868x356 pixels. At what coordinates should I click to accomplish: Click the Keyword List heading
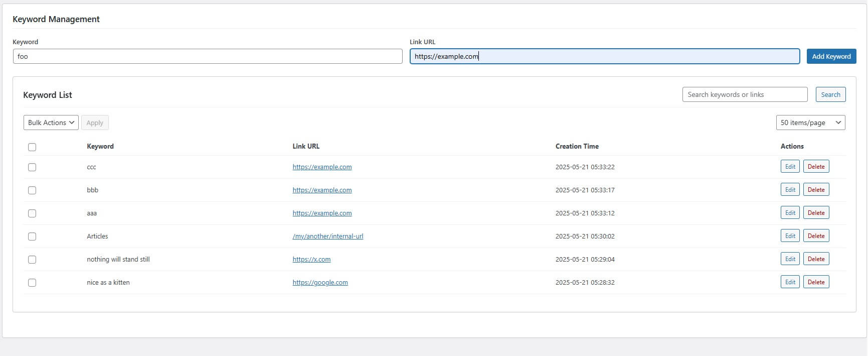[x=48, y=95]
